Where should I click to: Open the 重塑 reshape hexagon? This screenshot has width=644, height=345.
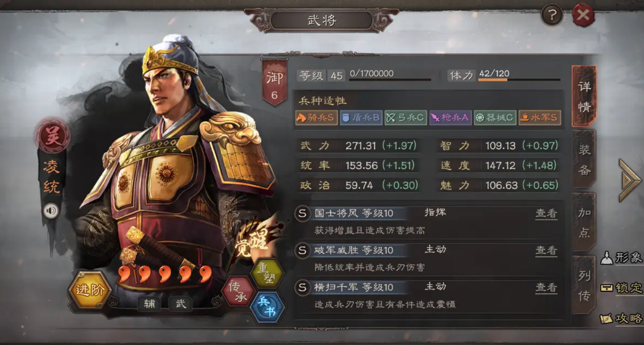click(x=267, y=273)
